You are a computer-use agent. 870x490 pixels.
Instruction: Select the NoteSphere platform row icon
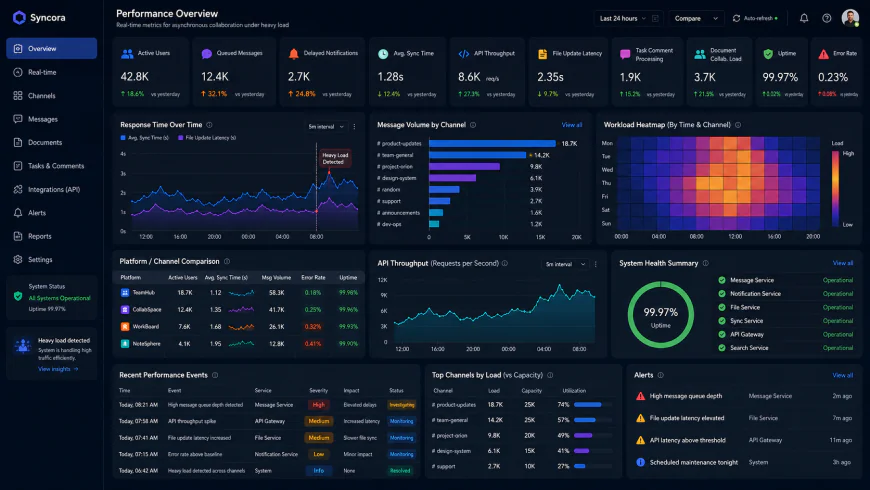[x=125, y=343]
